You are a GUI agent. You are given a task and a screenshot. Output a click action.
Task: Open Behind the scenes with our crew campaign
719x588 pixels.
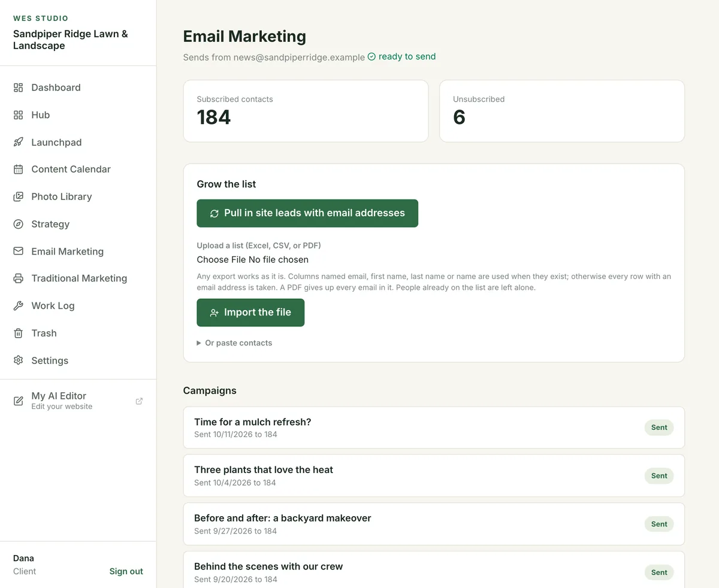tap(434, 570)
